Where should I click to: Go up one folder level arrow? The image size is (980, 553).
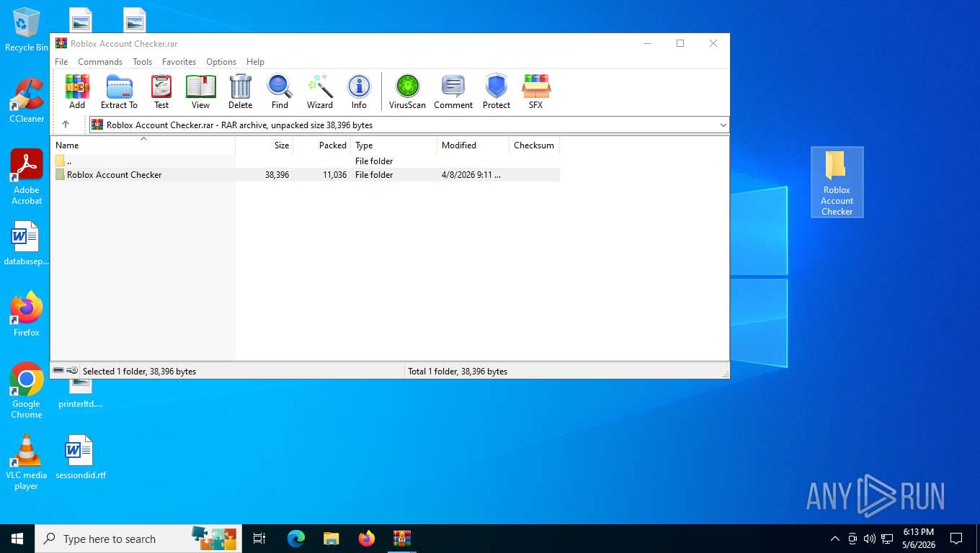point(66,125)
